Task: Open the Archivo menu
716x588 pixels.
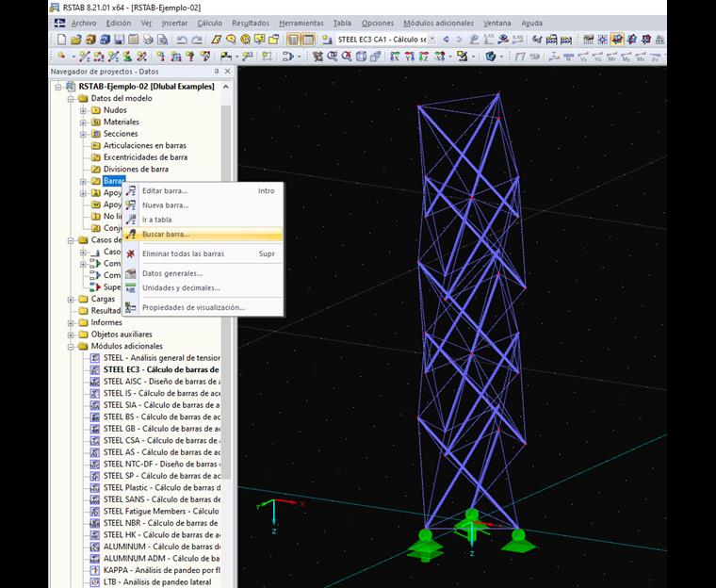Action: [84, 23]
